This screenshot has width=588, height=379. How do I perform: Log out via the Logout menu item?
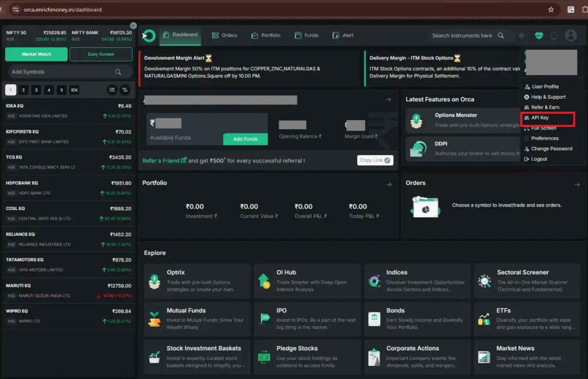(x=536, y=159)
